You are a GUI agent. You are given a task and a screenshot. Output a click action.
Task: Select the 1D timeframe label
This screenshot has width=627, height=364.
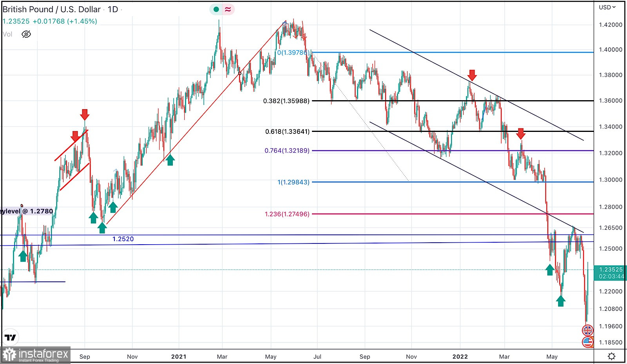113,9
